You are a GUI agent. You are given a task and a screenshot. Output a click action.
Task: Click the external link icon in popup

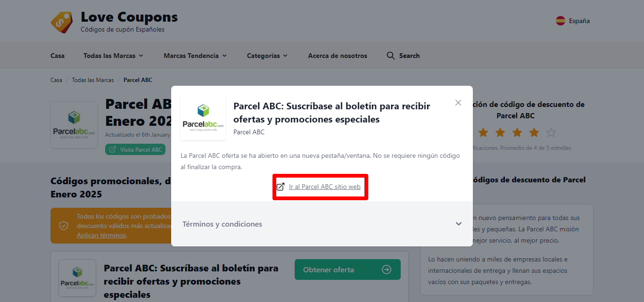point(281,187)
